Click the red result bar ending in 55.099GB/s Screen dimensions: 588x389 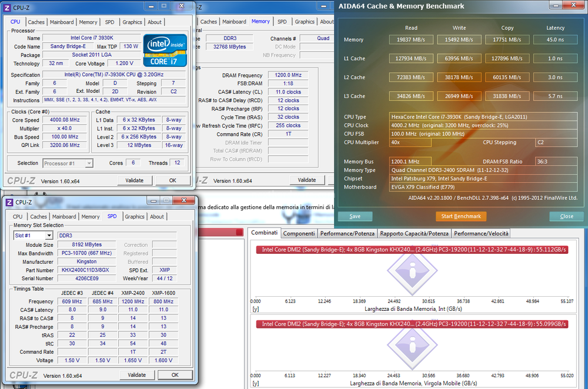(412, 324)
